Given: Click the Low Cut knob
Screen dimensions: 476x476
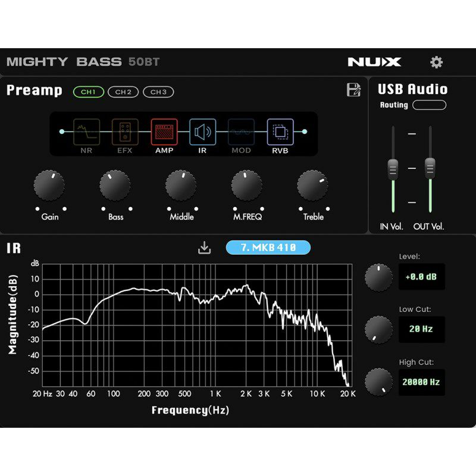Looking at the screenshot, I should 378,330.
